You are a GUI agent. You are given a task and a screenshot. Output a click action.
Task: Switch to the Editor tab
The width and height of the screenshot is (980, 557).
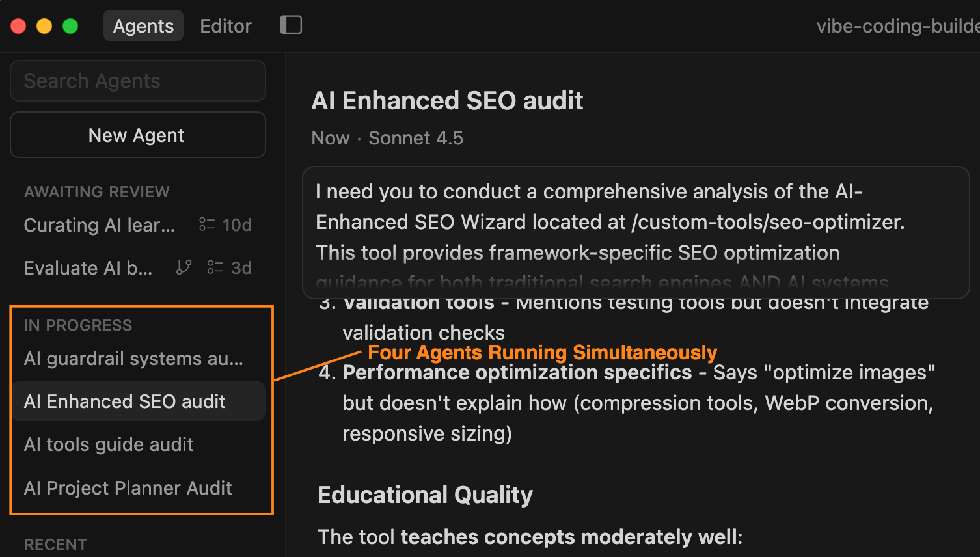pos(225,26)
